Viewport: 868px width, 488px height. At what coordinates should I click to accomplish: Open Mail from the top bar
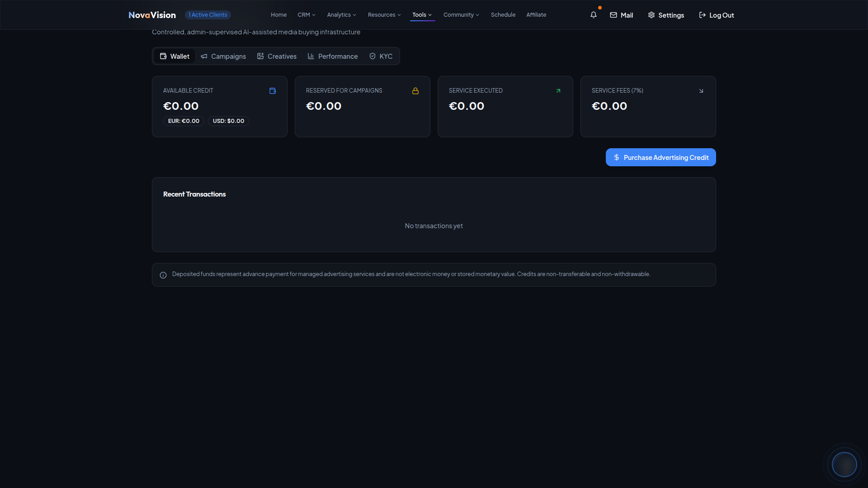pos(621,15)
